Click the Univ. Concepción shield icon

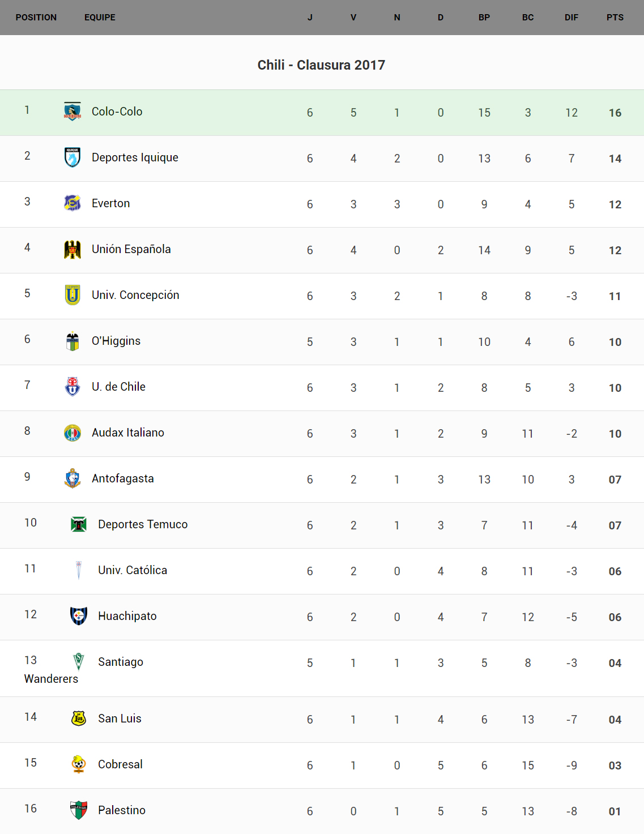pyautogui.click(x=72, y=295)
